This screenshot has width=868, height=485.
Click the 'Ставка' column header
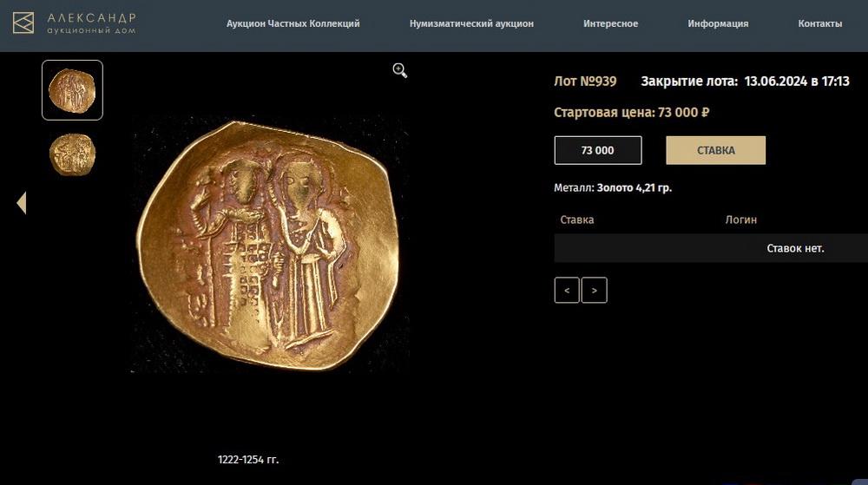577,220
